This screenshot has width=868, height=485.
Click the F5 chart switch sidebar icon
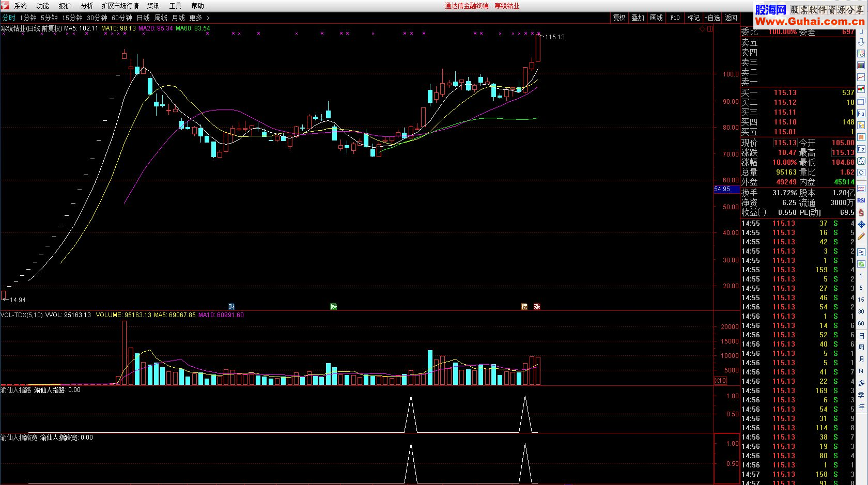tap(861, 253)
